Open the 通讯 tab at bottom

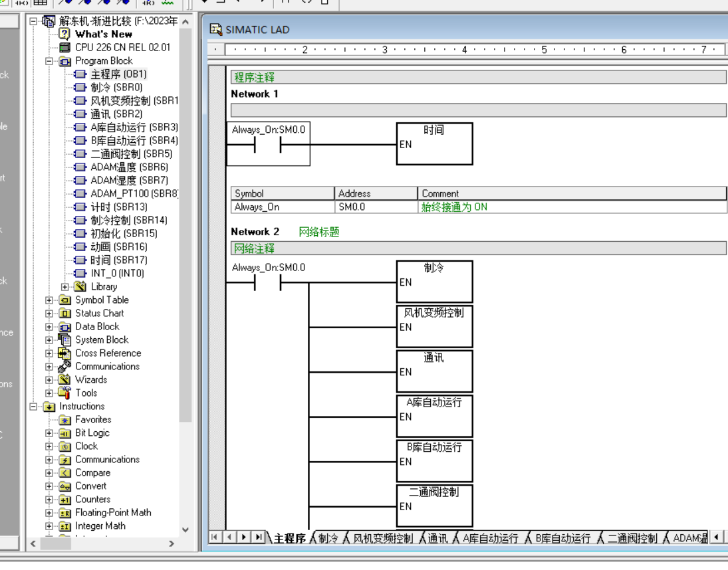(x=438, y=538)
